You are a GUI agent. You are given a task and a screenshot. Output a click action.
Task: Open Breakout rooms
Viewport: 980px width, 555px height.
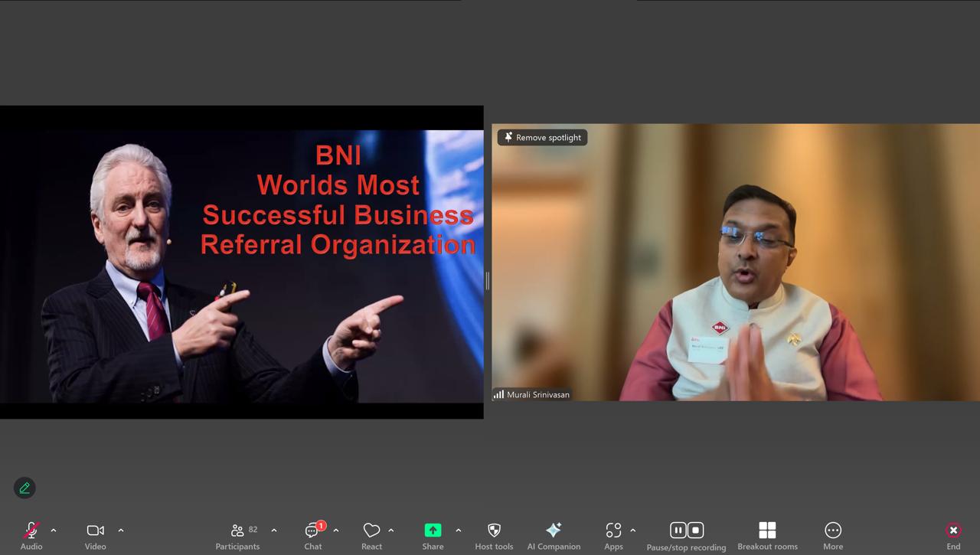click(767, 536)
